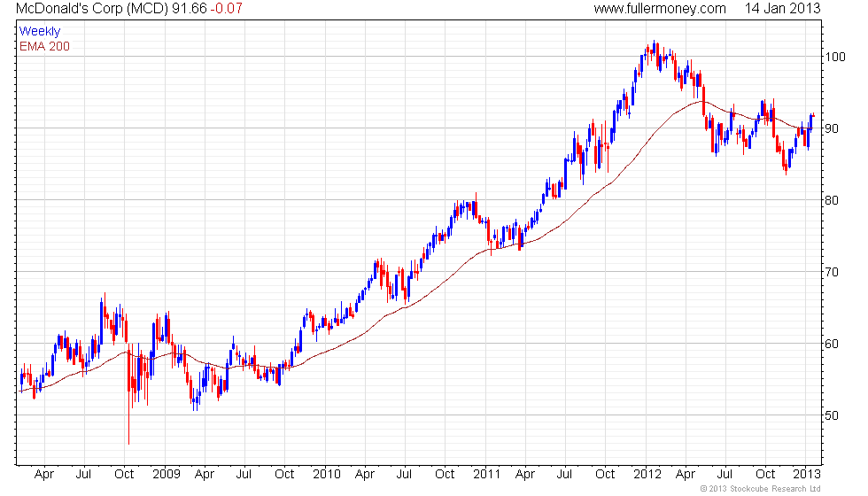Screen dimensions: 868x496
Task: Click the 90 price axis label
Action: pos(832,128)
